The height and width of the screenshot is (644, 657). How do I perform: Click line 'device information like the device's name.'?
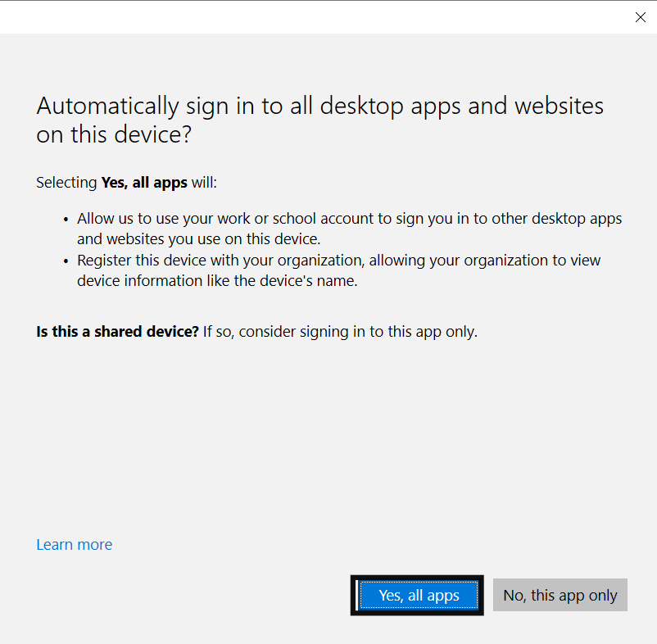point(218,280)
